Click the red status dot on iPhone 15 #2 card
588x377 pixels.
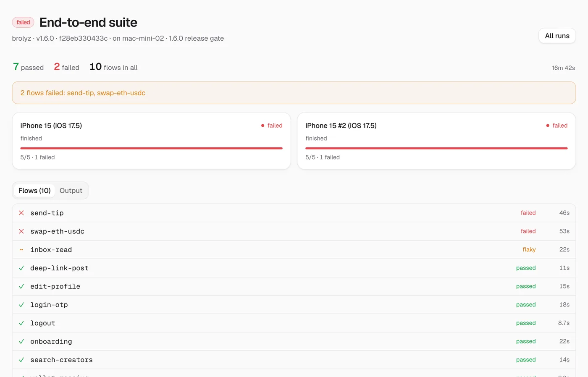(548, 126)
